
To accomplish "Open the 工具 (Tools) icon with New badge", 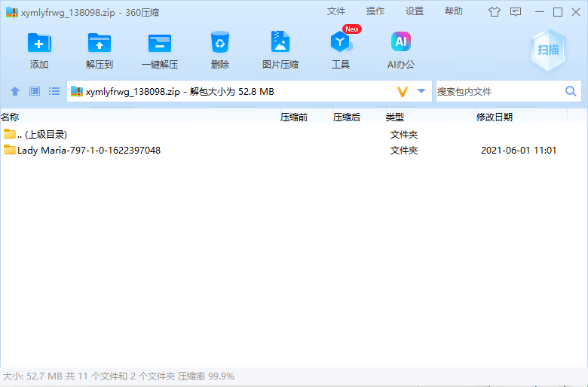I will pos(341,41).
